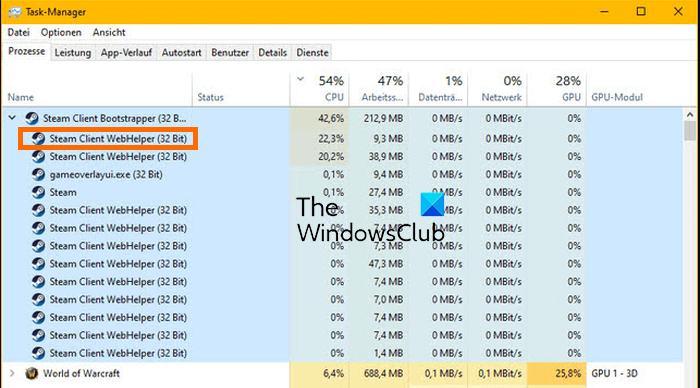Viewport: 700px width, 388px height.
Task: Open the Ansicht menu
Action: tap(109, 33)
